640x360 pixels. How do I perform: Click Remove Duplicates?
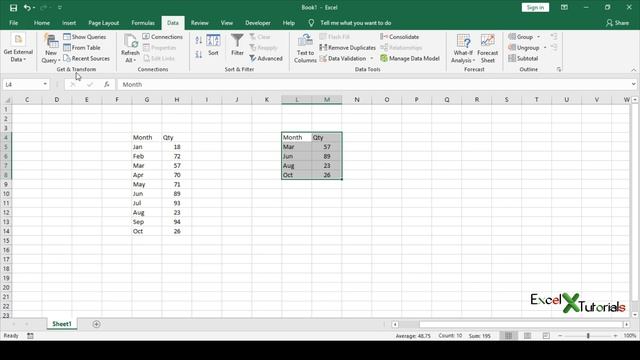click(x=347, y=48)
